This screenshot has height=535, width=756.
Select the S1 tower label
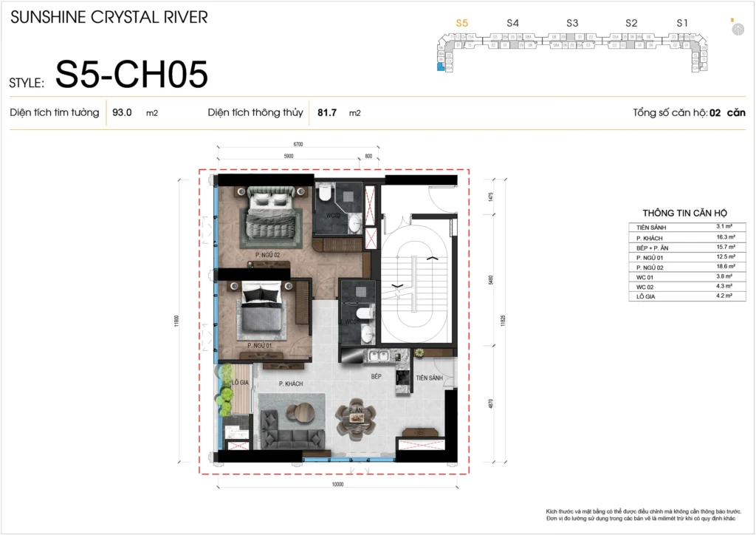(x=682, y=23)
